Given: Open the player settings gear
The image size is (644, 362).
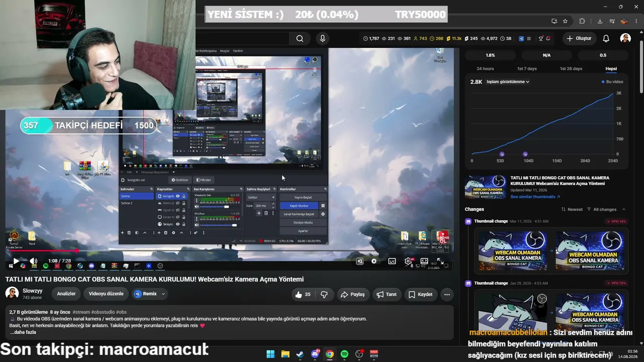Looking at the screenshot, I should [408, 261].
